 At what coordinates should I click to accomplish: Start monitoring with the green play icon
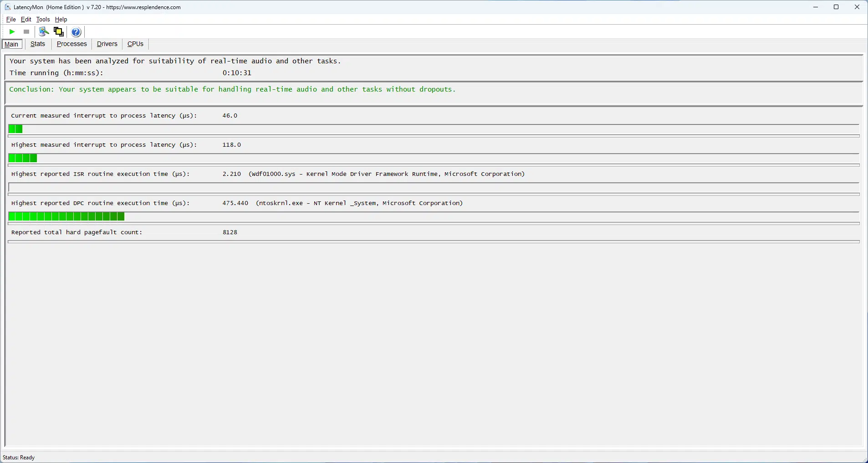pyautogui.click(x=12, y=32)
